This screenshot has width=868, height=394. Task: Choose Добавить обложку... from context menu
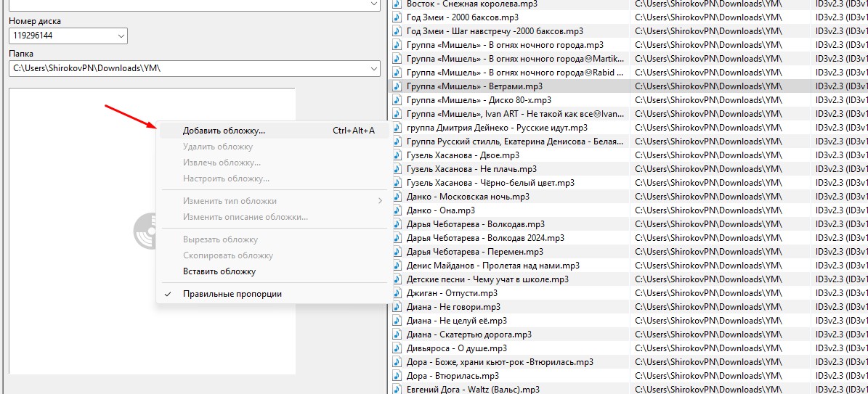point(224,131)
